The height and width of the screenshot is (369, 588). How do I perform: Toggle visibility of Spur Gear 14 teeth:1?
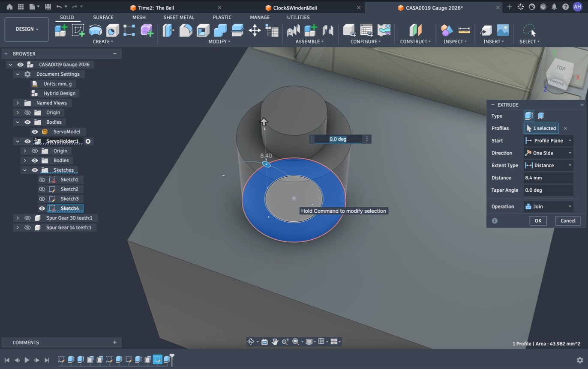pyautogui.click(x=27, y=228)
